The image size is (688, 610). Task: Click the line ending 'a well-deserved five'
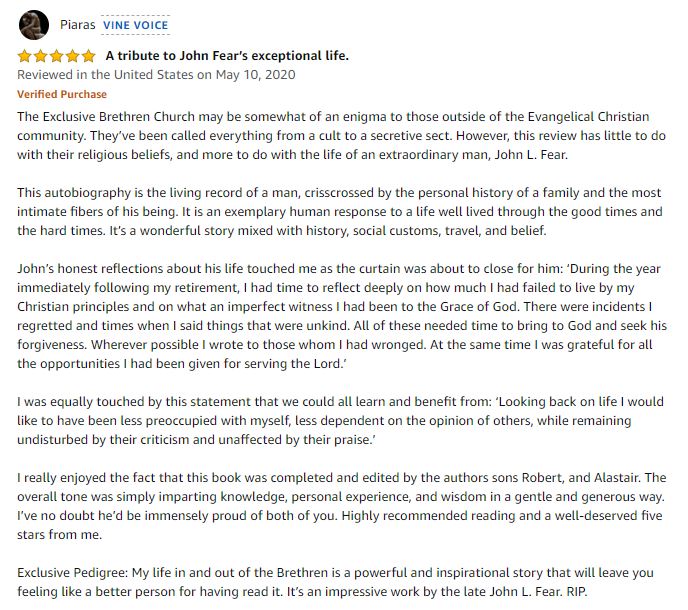tap(340, 517)
